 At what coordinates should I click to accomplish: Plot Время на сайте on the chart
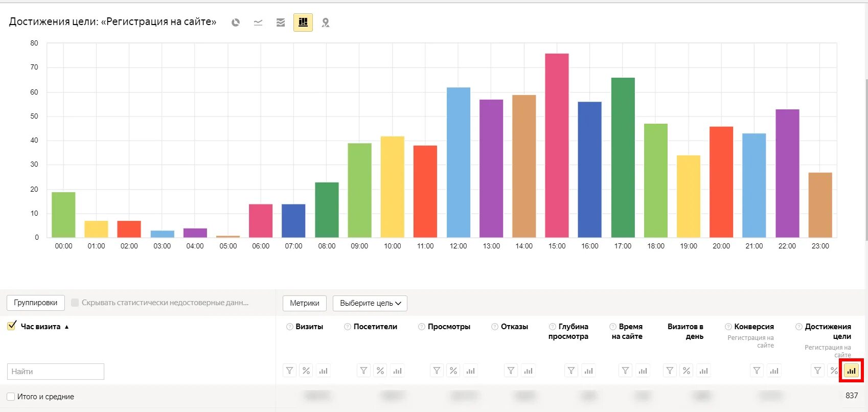pos(643,371)
